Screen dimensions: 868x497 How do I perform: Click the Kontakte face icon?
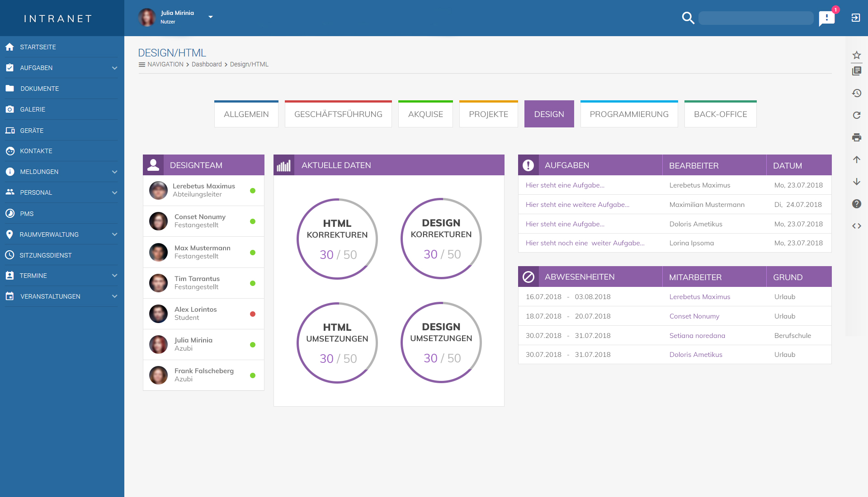point(9,151)
